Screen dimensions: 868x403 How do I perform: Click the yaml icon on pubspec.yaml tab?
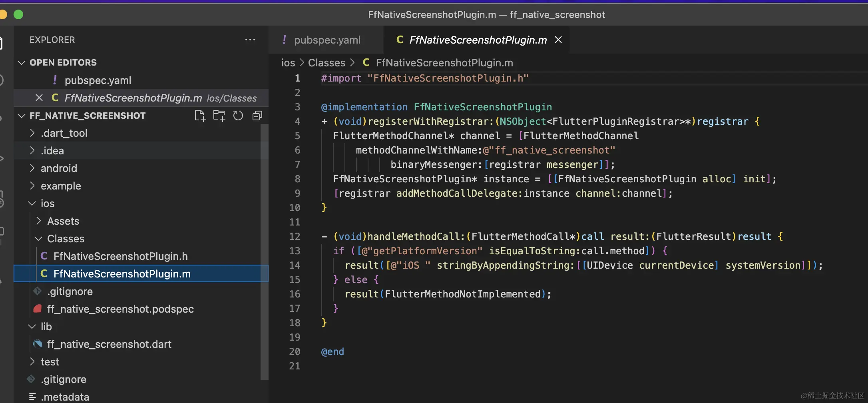click(284, 40)
